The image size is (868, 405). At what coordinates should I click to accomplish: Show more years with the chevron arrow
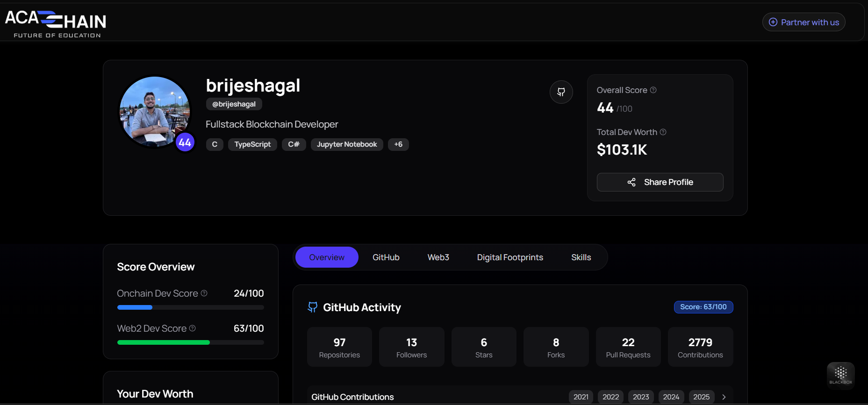tap(724, 397)
